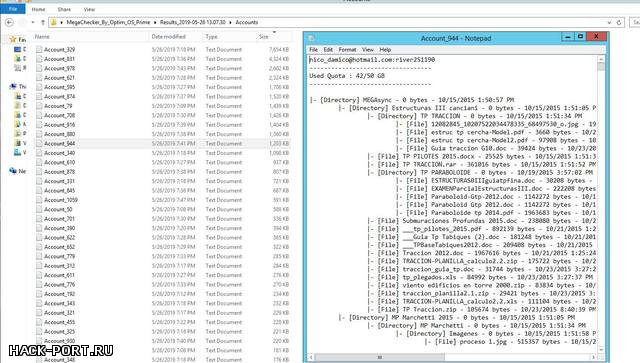Select the Account_944 file icon

(x=39, y=143)
